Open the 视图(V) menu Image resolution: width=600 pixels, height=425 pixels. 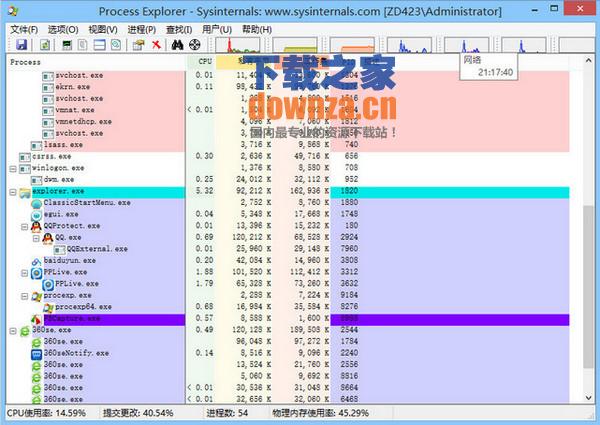pyautogui.click(x=103, y=29)
